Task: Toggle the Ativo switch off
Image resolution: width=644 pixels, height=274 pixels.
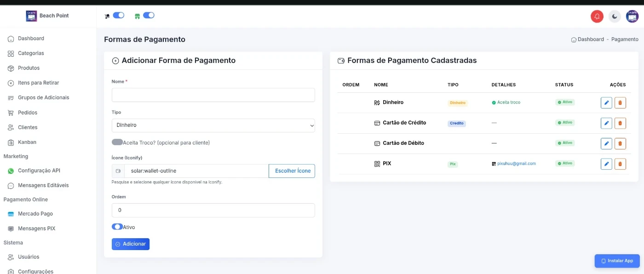Action: pyautogui.click(x=117, y=227)
